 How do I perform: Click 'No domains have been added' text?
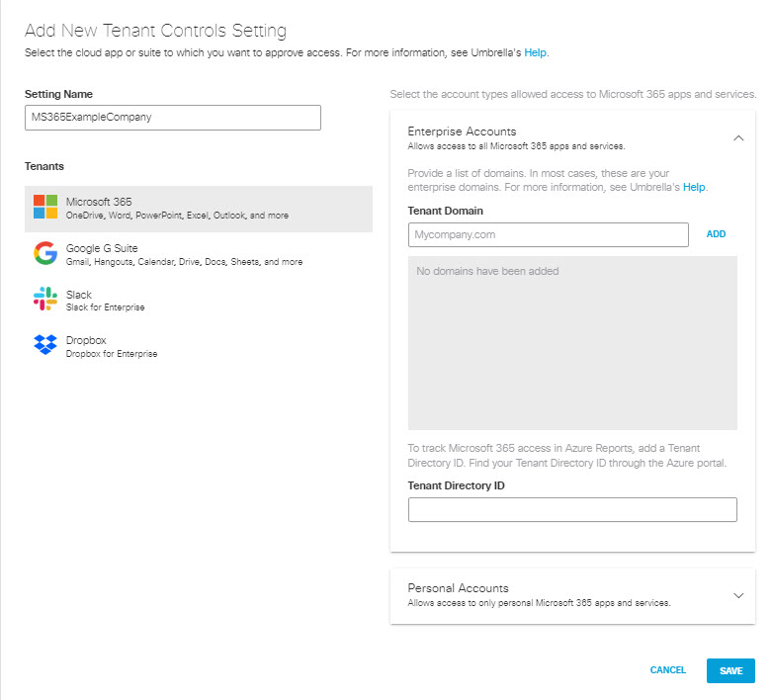coord(487,271)
